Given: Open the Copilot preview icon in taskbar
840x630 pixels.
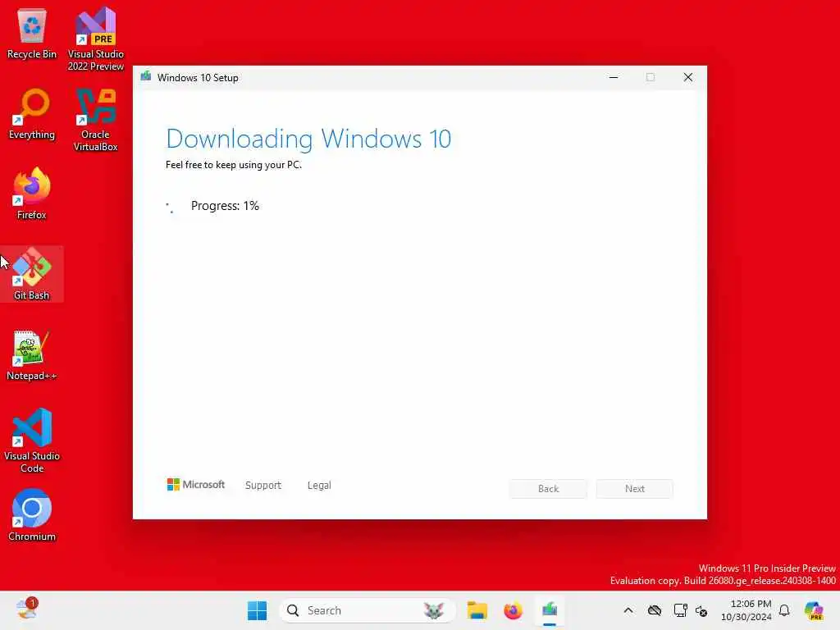Looking at the screenshot, I should [x=814, y=610].
